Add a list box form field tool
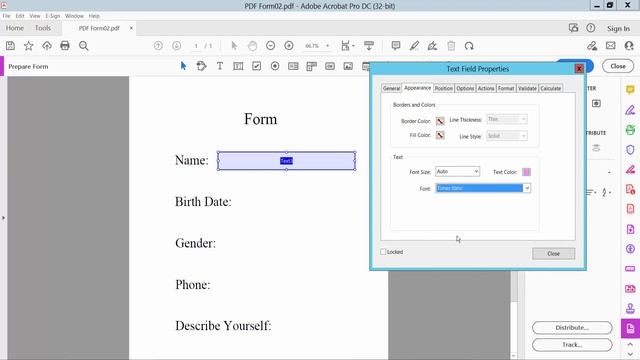 click(293, 66)
